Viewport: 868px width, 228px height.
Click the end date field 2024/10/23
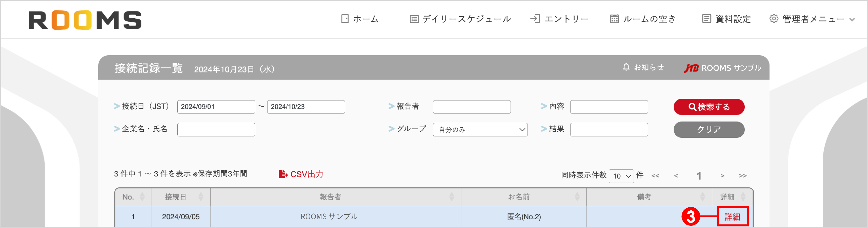coord(306,107)
